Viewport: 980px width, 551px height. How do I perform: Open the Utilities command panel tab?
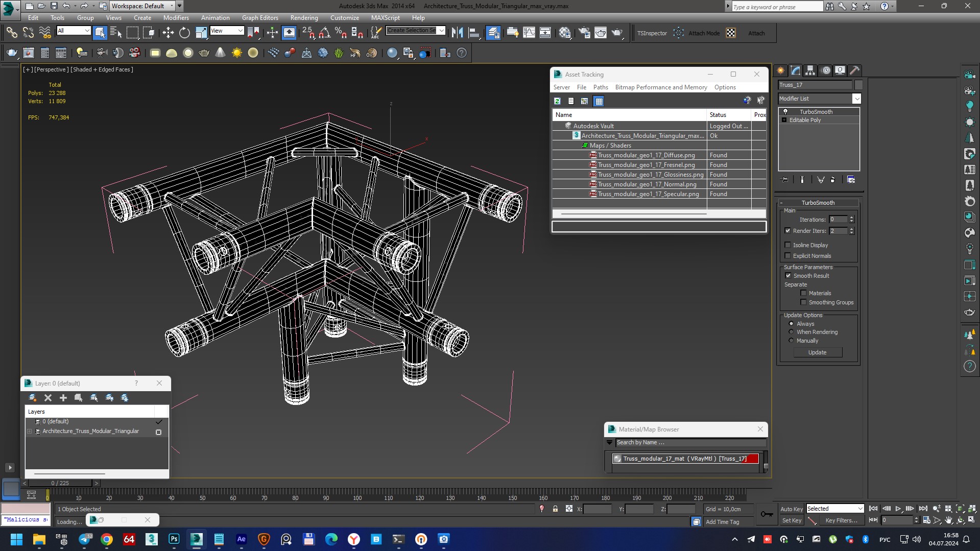[855, 70]
